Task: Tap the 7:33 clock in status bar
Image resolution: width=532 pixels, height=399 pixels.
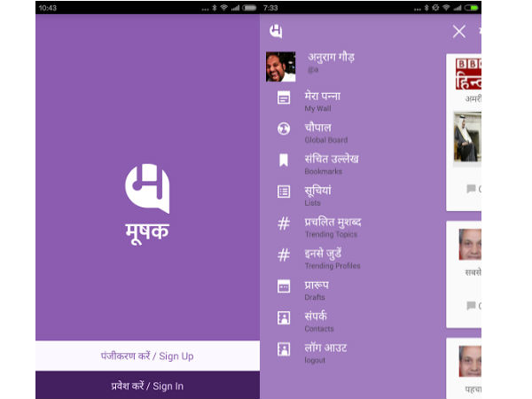Action: (x=270, y=8)
